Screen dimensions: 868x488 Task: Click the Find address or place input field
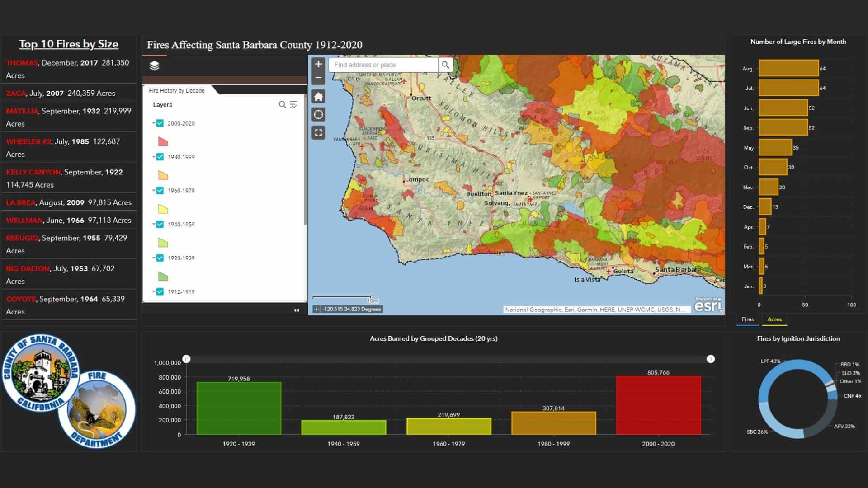point(382,65)
